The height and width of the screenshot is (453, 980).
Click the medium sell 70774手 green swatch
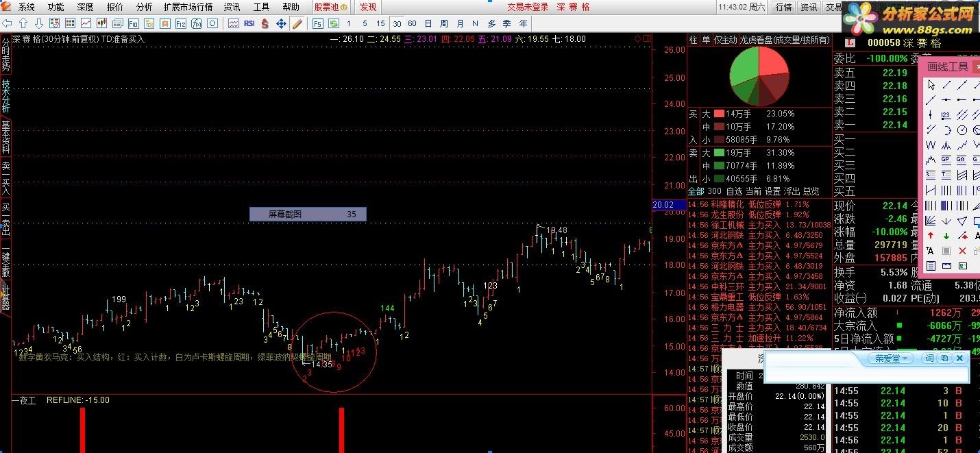point(719,166)
